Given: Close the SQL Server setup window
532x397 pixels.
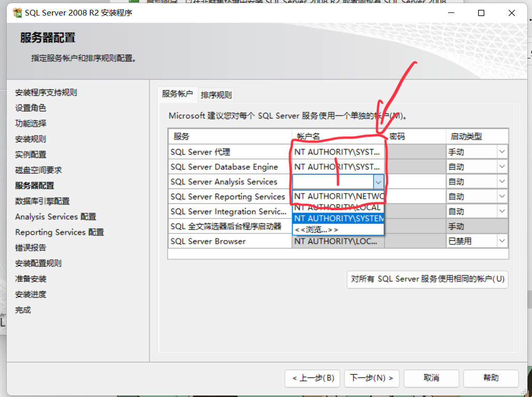Looking at the screenshot, I should tap(512, 13).
